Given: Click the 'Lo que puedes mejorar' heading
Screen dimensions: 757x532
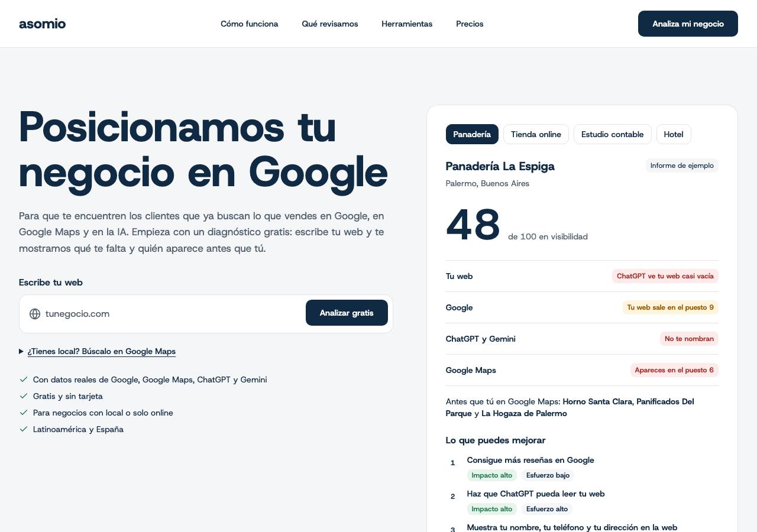Looking at the screenshot, I should click(x=496, y=440).
